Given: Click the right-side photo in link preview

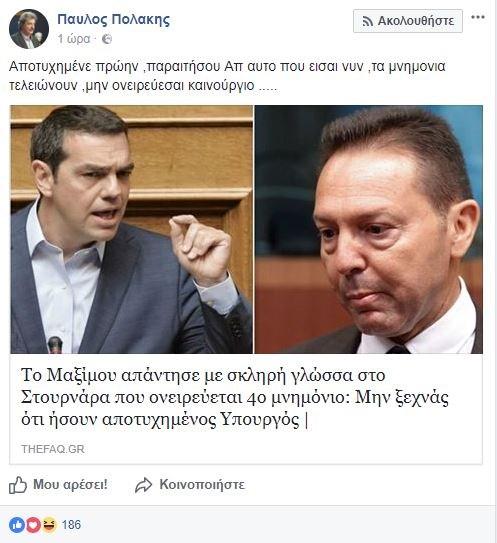Looking at the screenshot, I should click(369, 229).
